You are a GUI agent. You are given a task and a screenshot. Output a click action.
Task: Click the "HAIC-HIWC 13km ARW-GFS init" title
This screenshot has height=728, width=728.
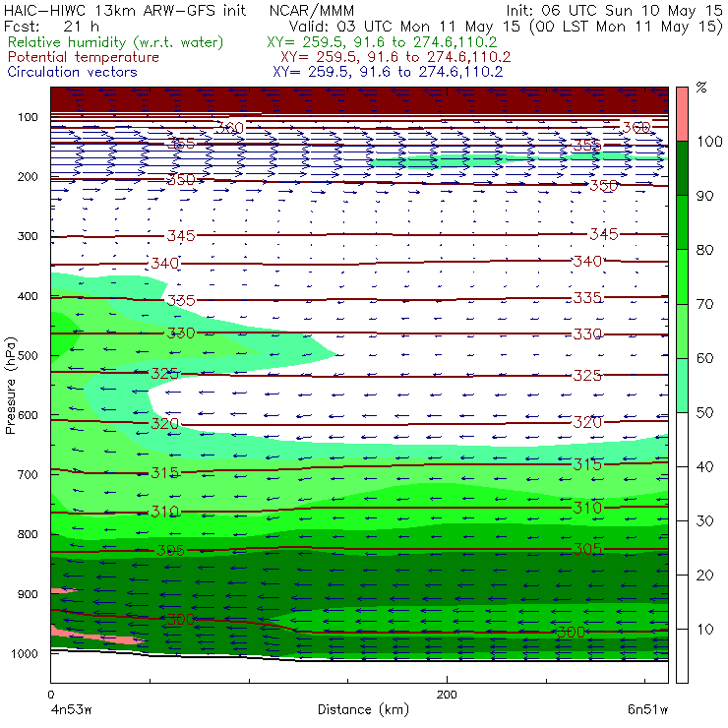125,11
